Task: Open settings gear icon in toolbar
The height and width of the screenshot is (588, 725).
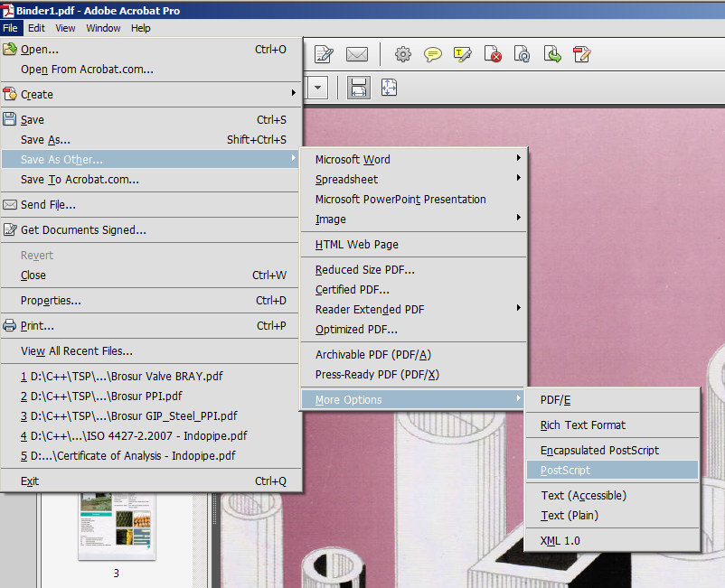Action: [x=402, y=54]
